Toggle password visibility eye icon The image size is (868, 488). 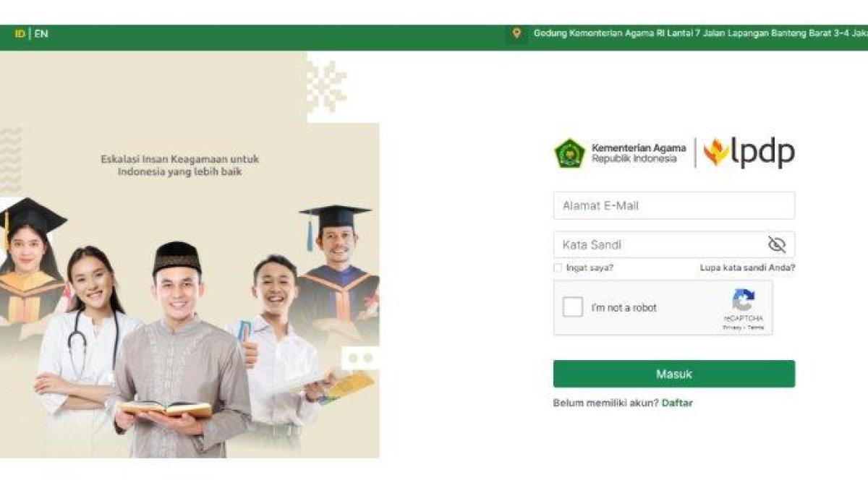pos(777,244)
